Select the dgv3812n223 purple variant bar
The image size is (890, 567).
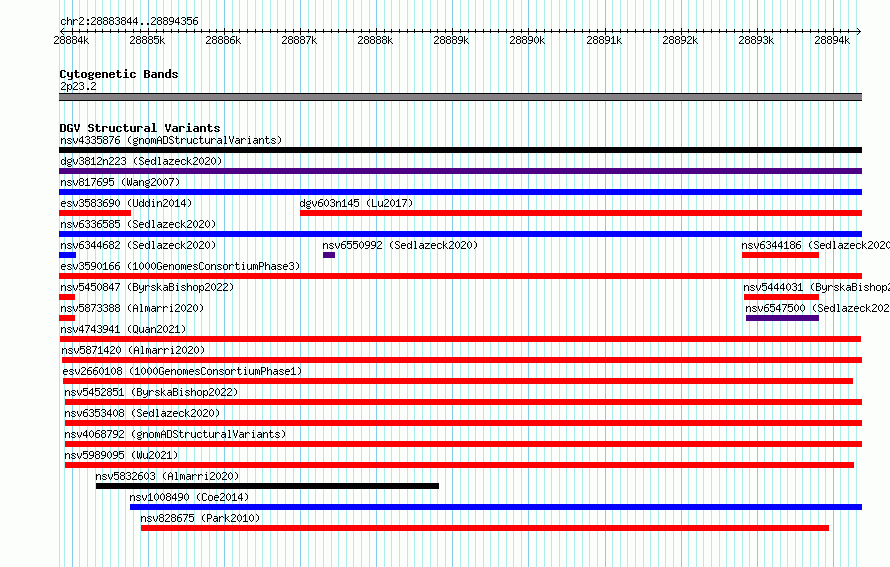pyautogui.click(x=460, y=171)
